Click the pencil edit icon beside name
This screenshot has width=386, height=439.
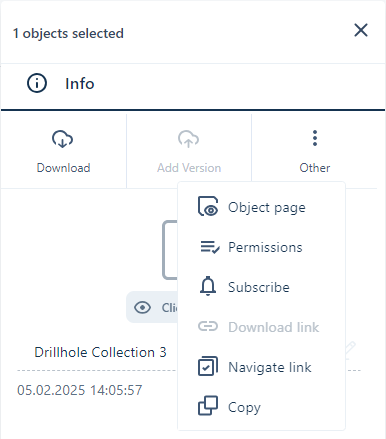[350, 350]
